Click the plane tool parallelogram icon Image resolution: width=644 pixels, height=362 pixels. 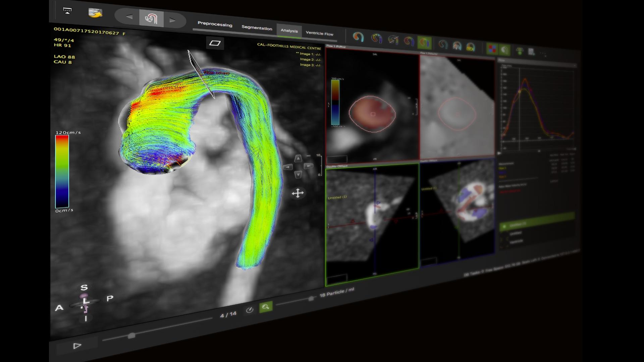pos(215,43)
